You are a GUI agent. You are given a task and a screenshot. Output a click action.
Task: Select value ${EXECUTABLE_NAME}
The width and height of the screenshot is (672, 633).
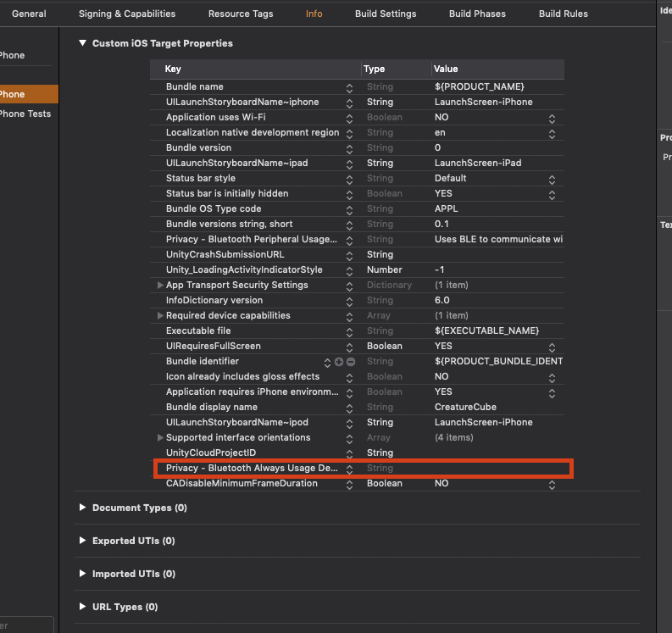tap(487, 330)
